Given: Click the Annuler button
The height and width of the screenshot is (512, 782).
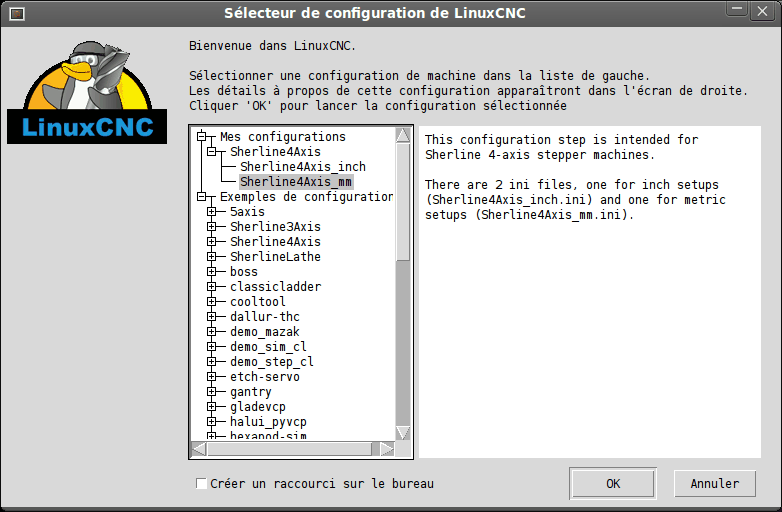Looking at the screenshot, I should tap(715, 483).
